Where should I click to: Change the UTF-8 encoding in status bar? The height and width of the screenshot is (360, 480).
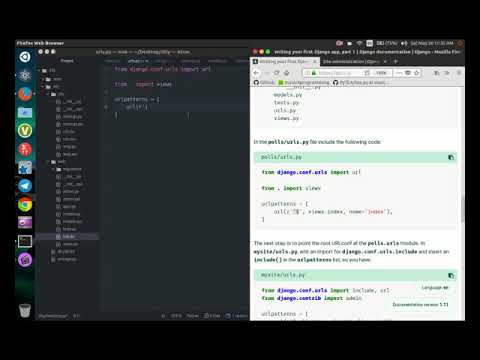[x=176, y=316]
